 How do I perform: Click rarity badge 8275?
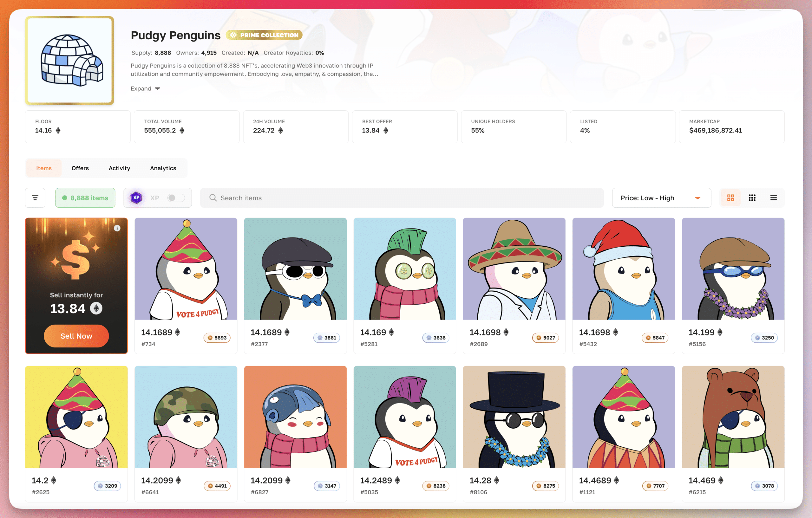pos(546,486)
